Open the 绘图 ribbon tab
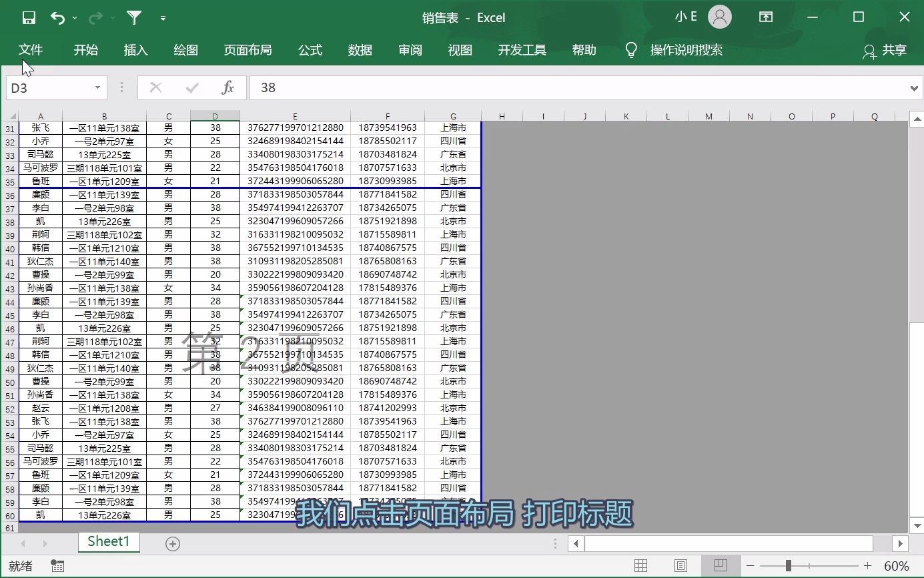 pos(185,50)
